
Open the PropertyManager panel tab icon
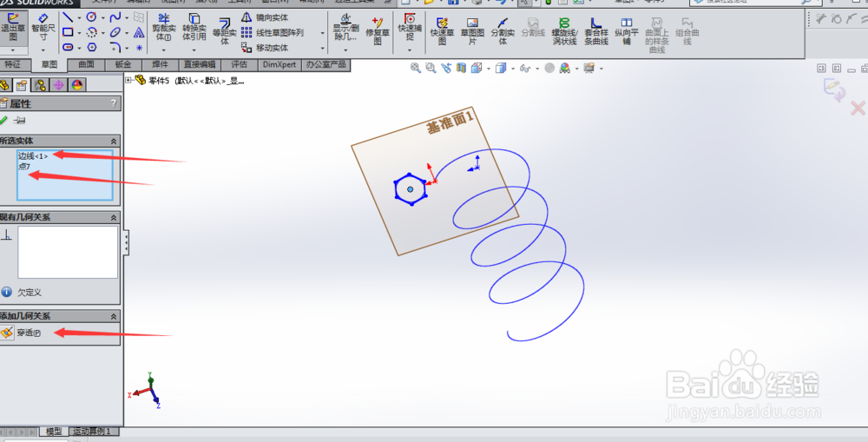[22, 85]
